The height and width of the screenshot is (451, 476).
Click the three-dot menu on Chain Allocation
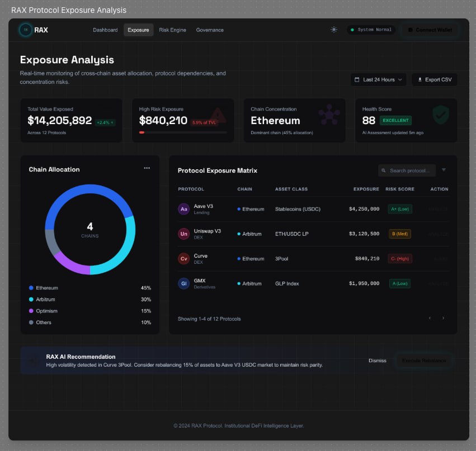(x=147, y=168)
